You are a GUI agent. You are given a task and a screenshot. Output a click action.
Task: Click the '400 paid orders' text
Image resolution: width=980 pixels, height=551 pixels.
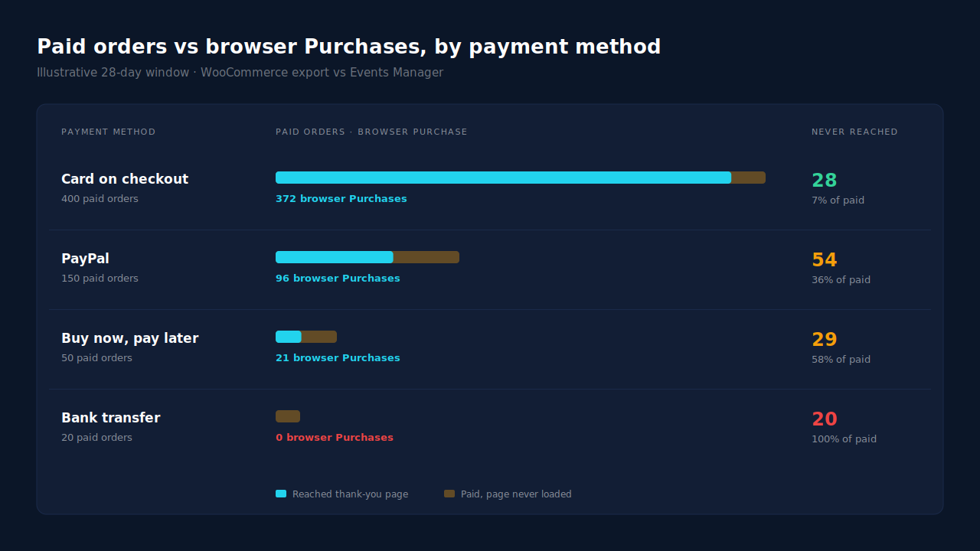[x=100, y=199]
